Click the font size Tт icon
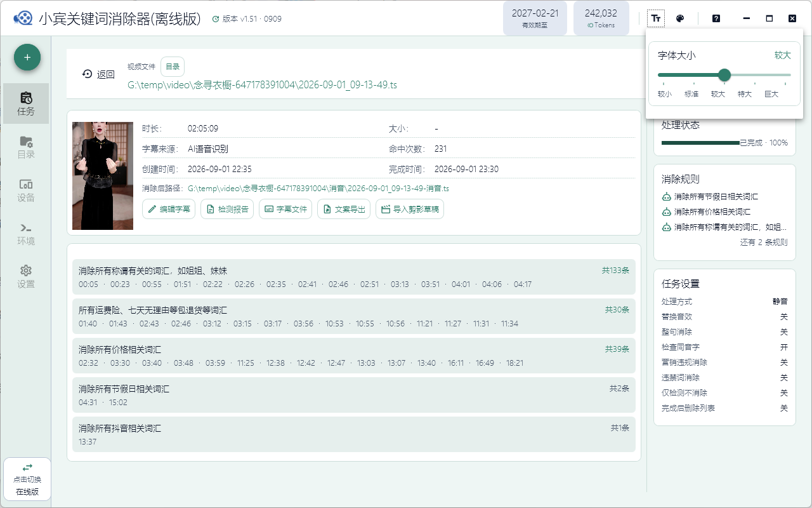Image resolution: width=812 pixels, height=508 pixels. (x=656, y=18)
